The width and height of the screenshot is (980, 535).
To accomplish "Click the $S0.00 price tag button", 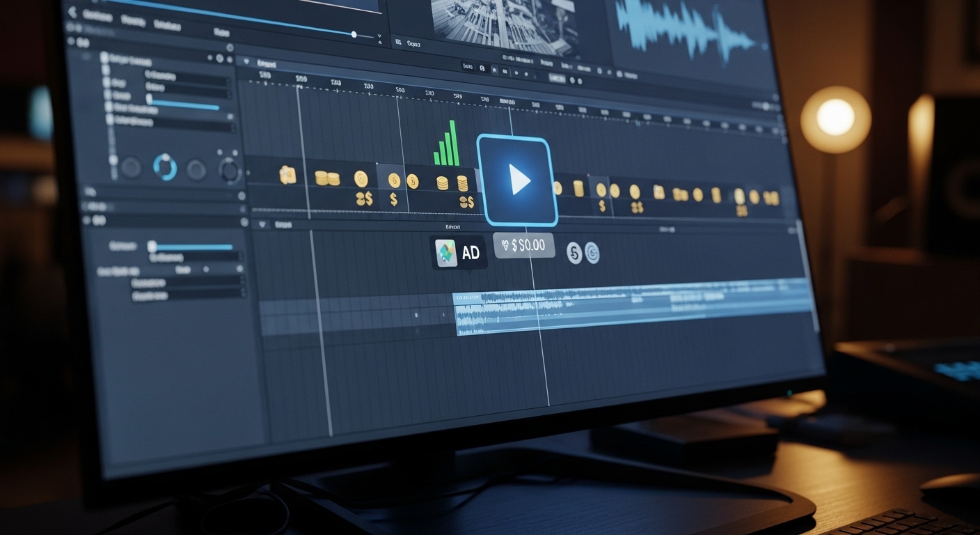I will 523,245.
